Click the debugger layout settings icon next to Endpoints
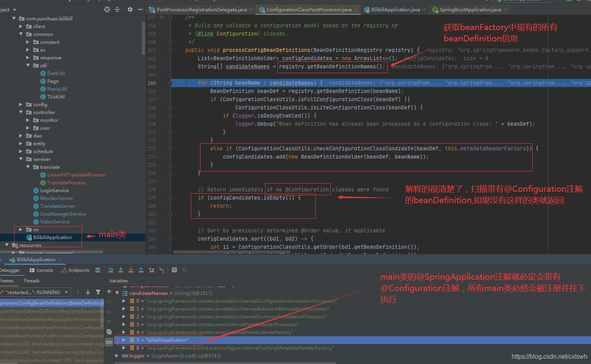Screen dimensions: 591x364 98,270
